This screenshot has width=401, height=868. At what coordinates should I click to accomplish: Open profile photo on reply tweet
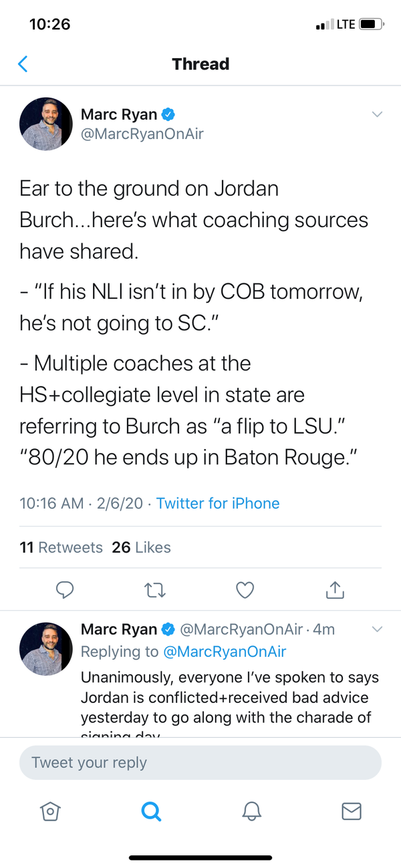(46, 649)
